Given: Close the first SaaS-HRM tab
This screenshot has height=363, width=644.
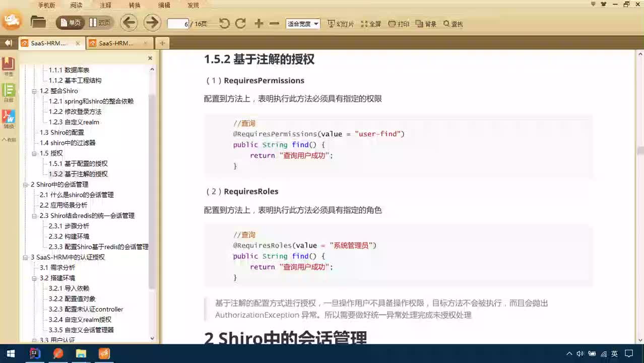Looking at the screenshot, I should click(78, 43).
